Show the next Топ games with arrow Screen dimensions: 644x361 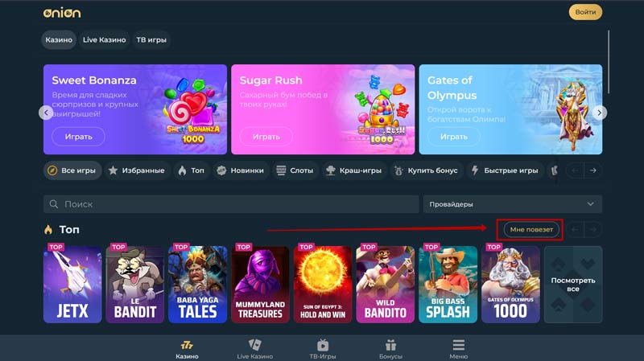click(592, 230)
